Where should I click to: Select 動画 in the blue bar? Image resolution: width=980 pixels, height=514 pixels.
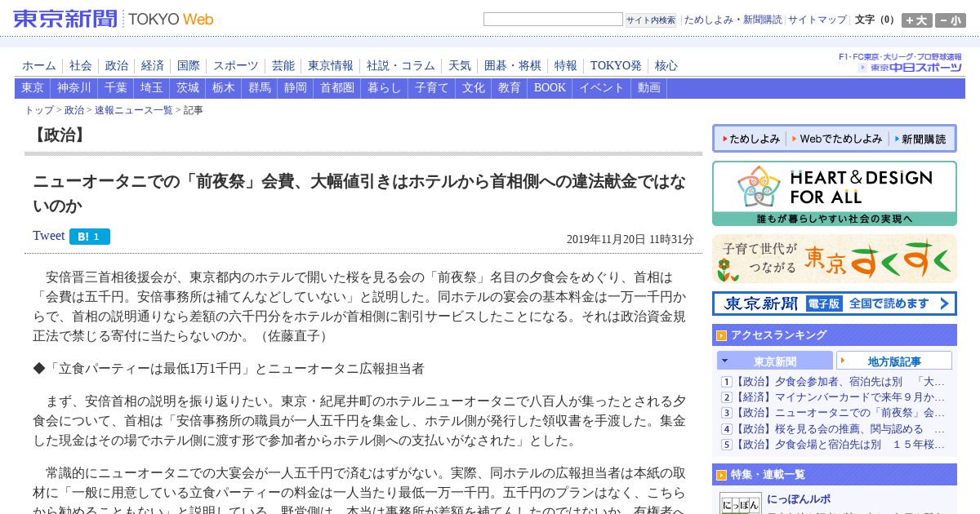(649, 88)
